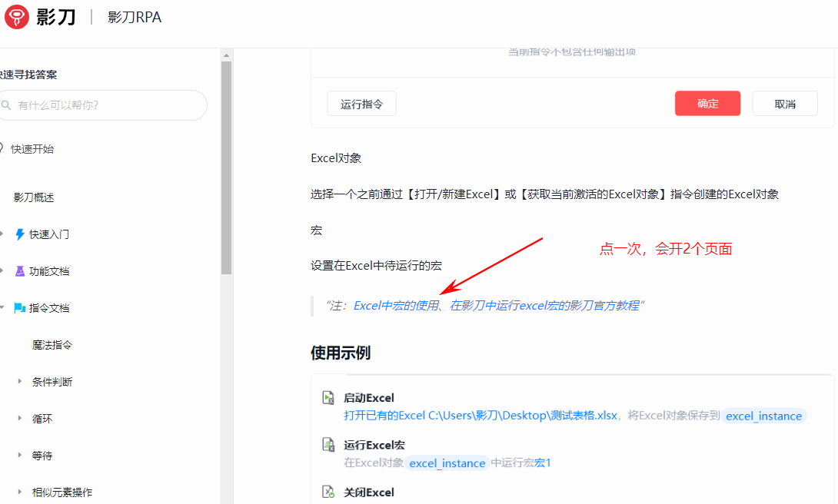Click the Excel对象 parameter label

click(336, 158)
